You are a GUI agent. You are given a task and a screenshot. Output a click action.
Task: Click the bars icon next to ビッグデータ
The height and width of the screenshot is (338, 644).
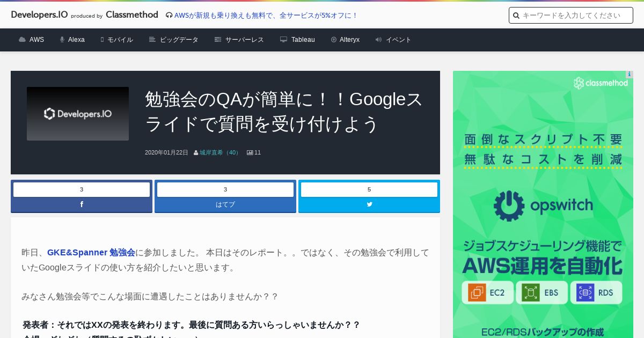[x=152, y=40]
